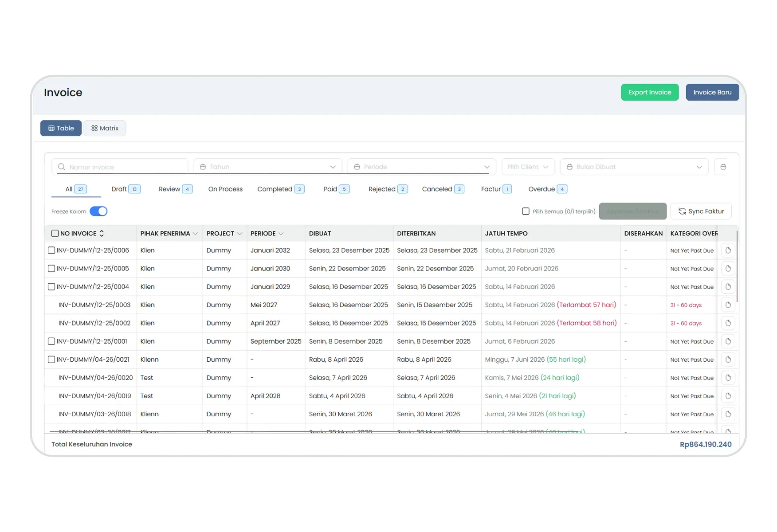Tick checkbox for INV-DUMMY/12-25/0005
The width and height of the screenshot is (777, 532).
[x=51, y=269]
